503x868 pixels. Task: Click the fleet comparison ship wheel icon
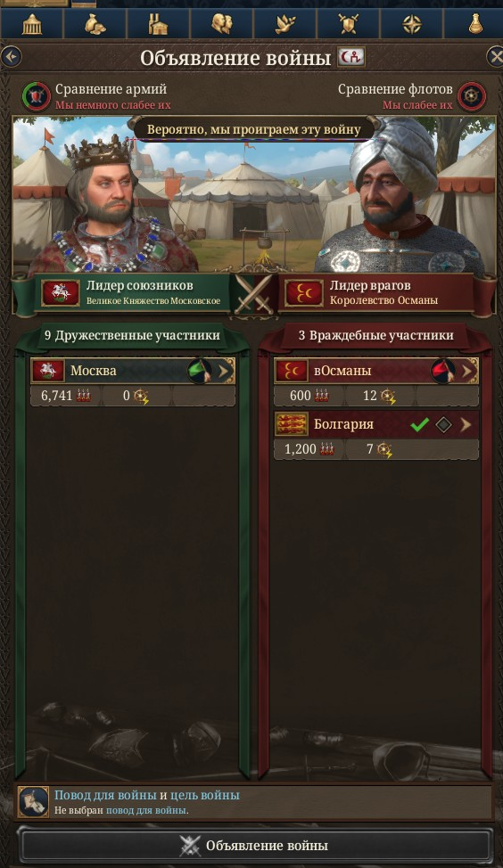[x=472, y=95]
